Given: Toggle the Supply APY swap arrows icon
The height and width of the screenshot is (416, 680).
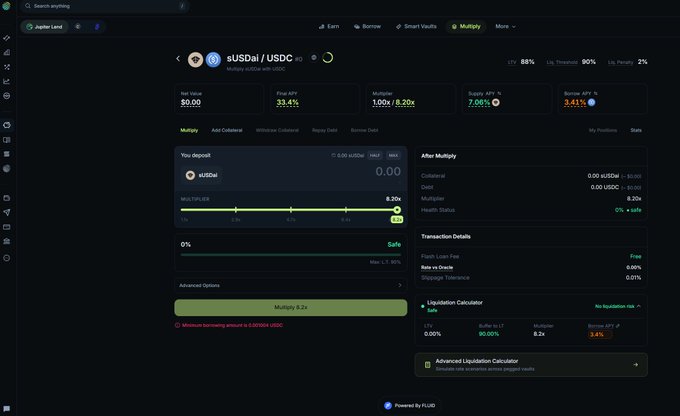Looking at the screenshot, I should 500,93.
